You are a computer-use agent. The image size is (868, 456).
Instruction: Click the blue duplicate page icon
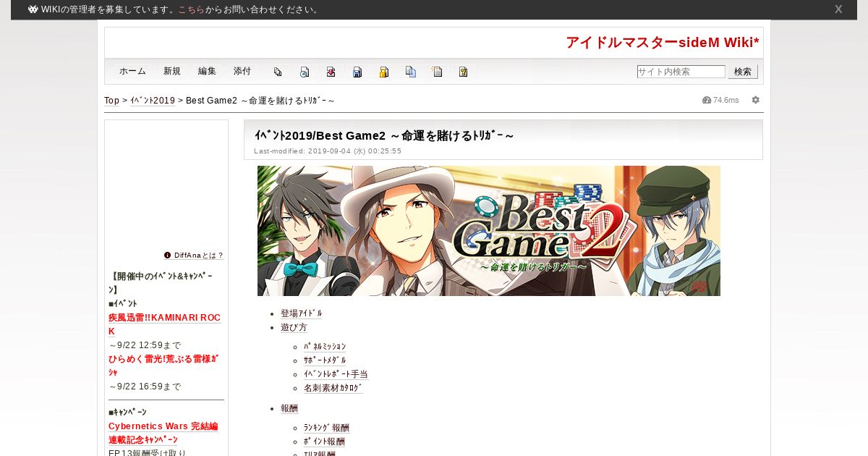tap(411, 72)
